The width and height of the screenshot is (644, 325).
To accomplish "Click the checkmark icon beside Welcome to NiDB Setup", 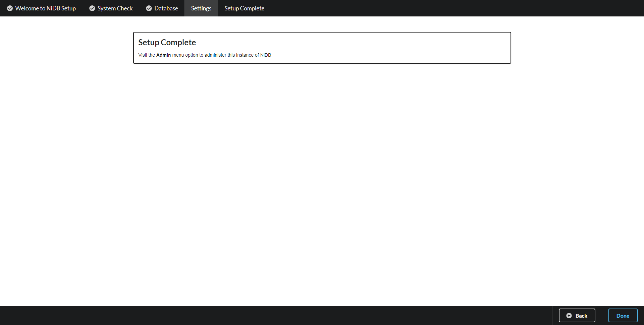I will [x=10, y=8].
